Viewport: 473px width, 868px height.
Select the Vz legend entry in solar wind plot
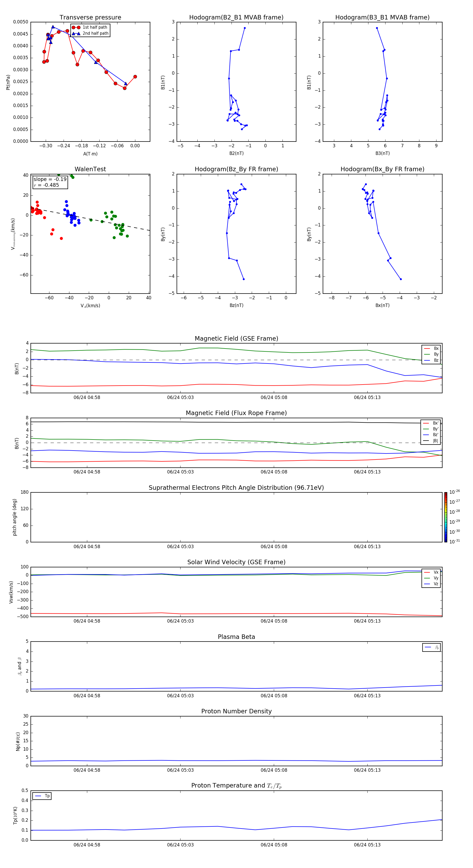[431, 584]
